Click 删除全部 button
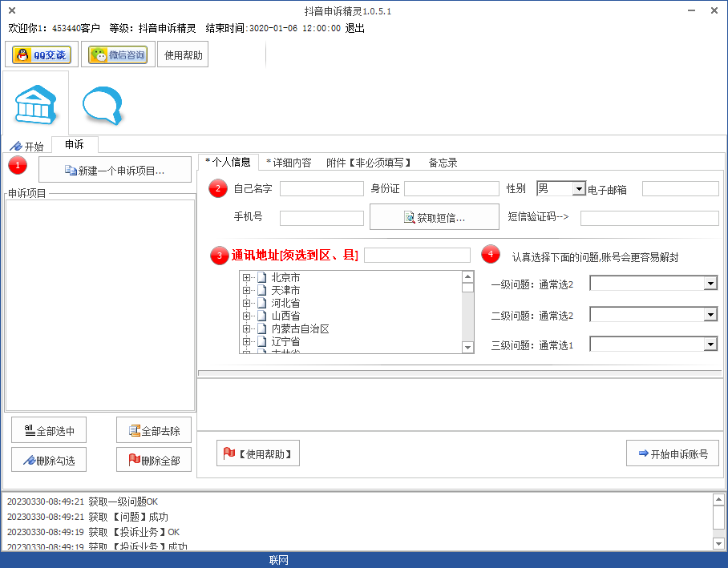The height and width of the screenshot is (568, 728). tap(154, 459)
